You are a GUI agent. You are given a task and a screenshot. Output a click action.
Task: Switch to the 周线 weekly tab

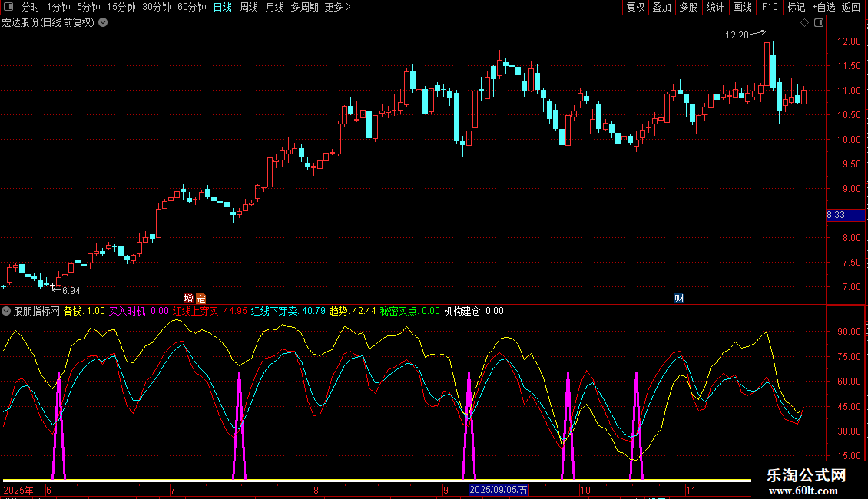click(249, 8)
